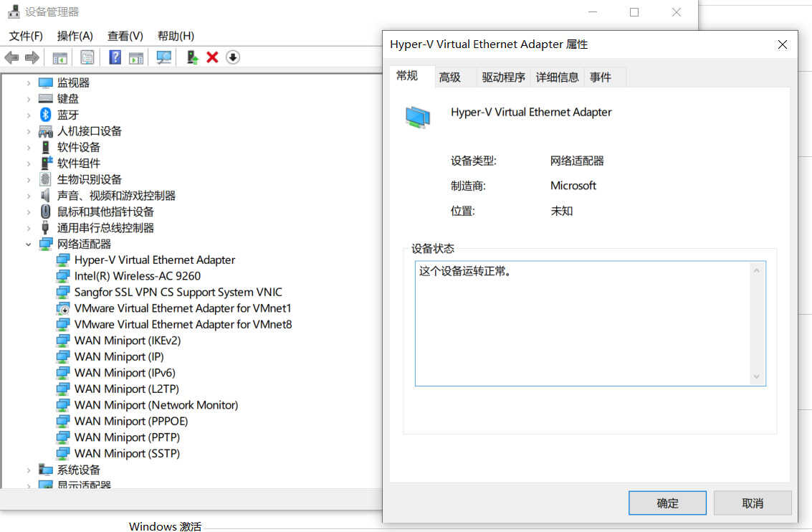812x532 pixels.
Task: Collapse the 网络适配器 node
Action: (x=29, y=244)
